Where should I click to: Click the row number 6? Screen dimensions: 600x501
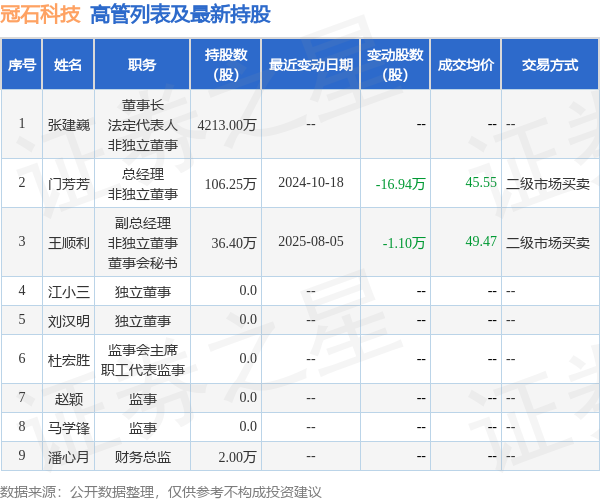(22, 359)
